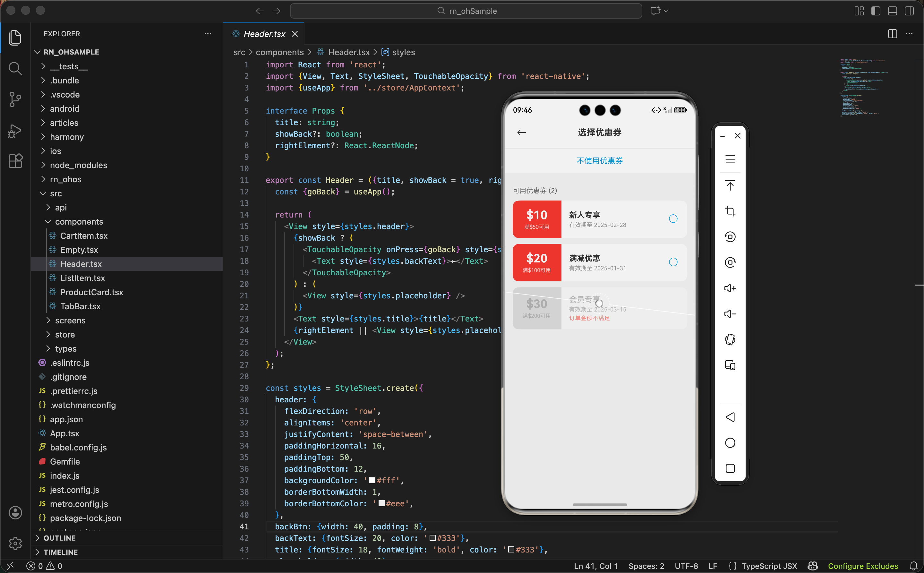The width and height of the screenshot is (924, 573).
Task: Toggle the primary side bar layout button
Action: pyautogui.click(x=876, y=11)
